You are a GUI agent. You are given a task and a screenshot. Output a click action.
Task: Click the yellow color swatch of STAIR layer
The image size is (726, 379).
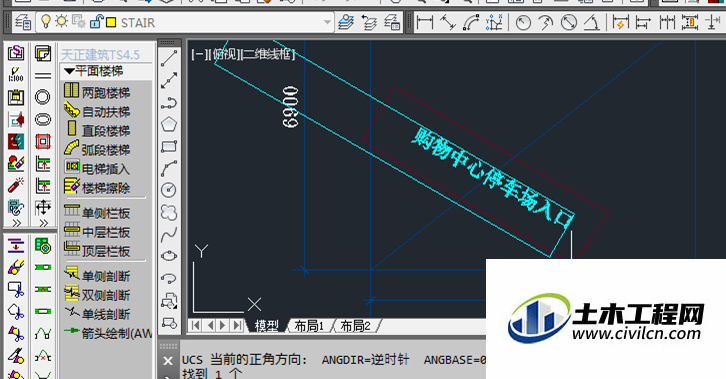[111, 22]
